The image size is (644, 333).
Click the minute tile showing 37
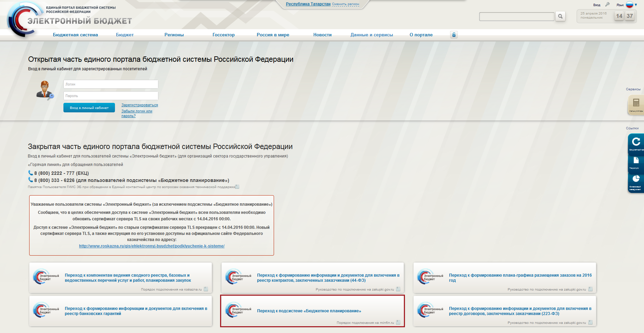(x=630, y=16)
